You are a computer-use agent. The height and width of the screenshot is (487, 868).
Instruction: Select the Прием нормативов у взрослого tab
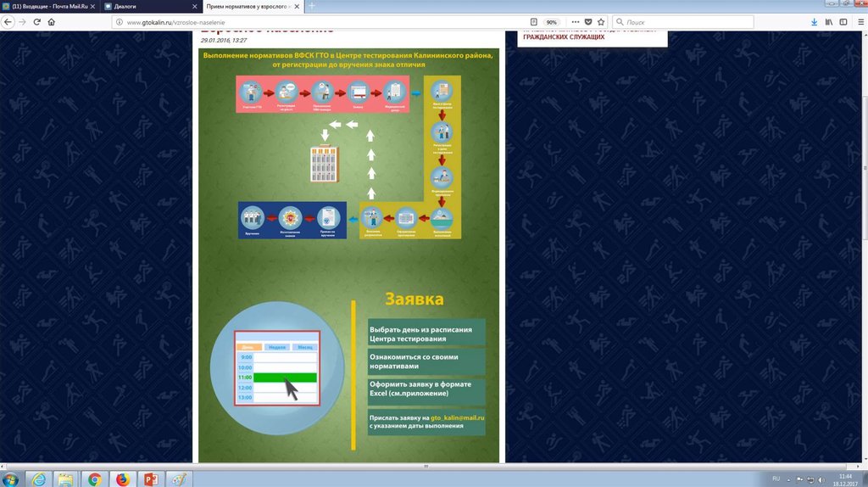tap(253, 7)
